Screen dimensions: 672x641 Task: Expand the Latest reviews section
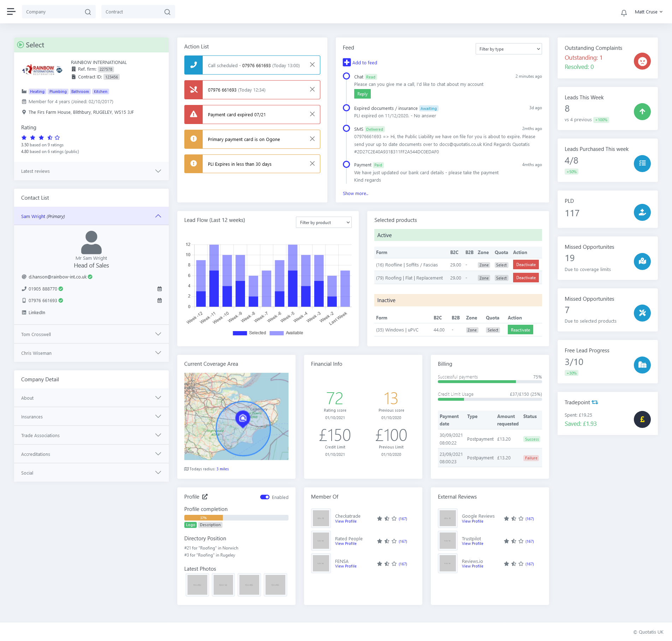pos(91,171)
